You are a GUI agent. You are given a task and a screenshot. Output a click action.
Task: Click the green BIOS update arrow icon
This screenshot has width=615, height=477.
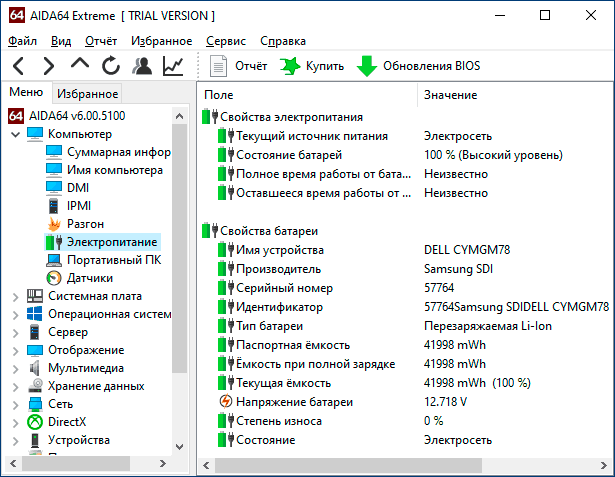coord(366,66)
